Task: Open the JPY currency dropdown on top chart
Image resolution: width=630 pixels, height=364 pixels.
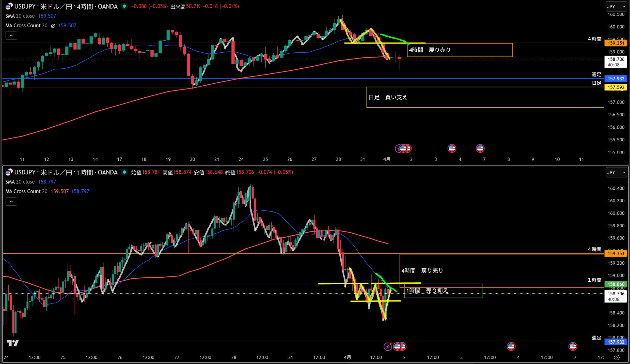Action: 616,6
